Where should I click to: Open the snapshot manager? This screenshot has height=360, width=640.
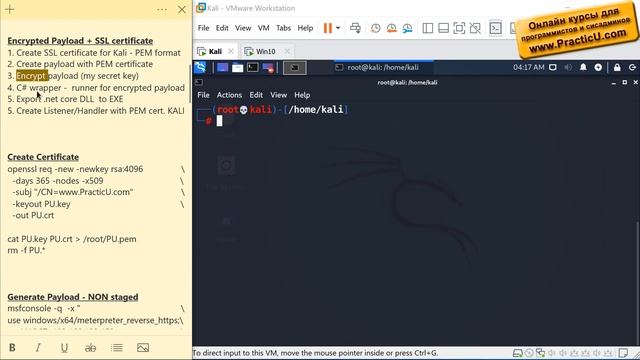[407, 28]
